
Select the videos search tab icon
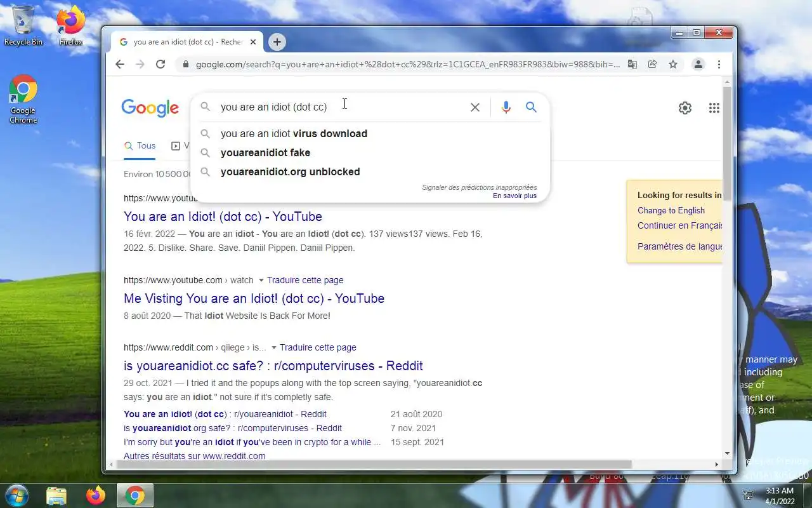click(x=176, y=146)
